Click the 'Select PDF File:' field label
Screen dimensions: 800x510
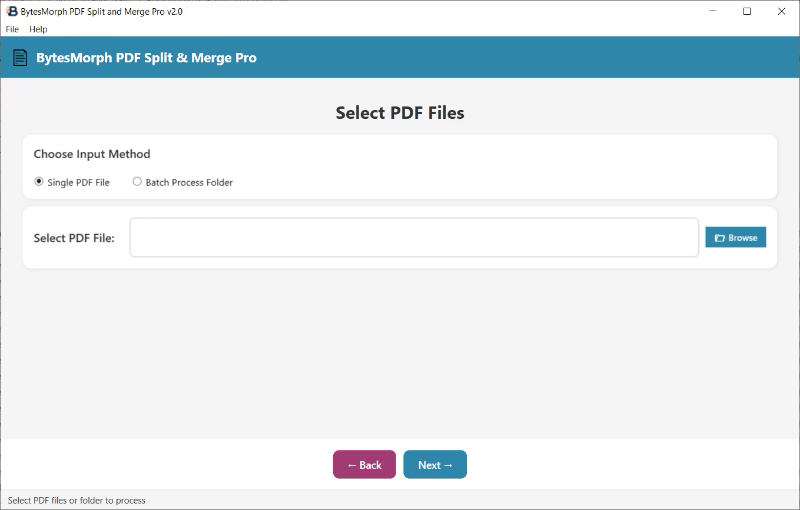pyautogui.click(x=74, y=238)
